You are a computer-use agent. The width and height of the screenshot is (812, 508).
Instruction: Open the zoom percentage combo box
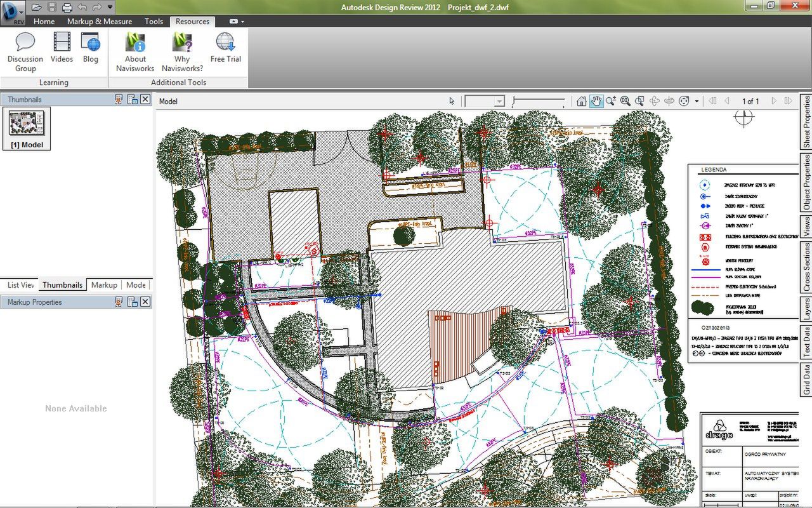485,101
